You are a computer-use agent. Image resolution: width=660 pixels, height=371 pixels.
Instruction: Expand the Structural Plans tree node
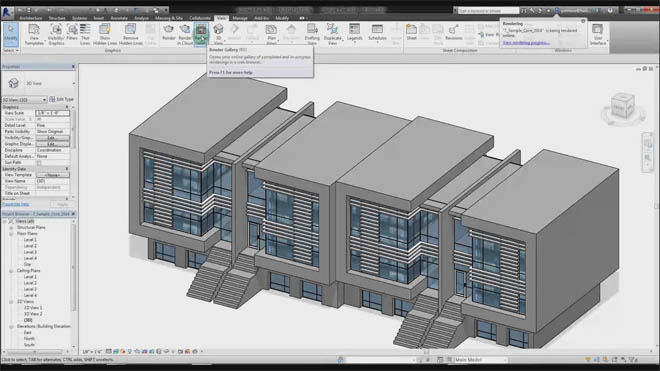tap(11, 227)
